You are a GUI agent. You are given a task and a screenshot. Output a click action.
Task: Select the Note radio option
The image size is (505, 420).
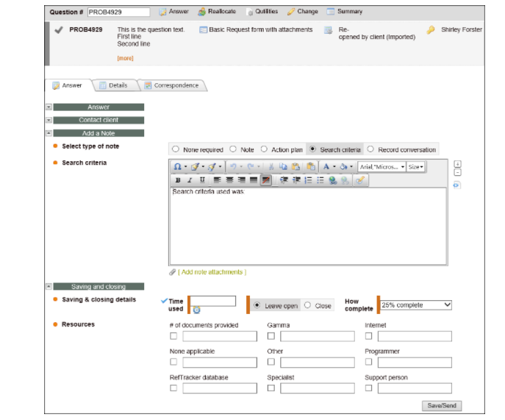point(233,149)
